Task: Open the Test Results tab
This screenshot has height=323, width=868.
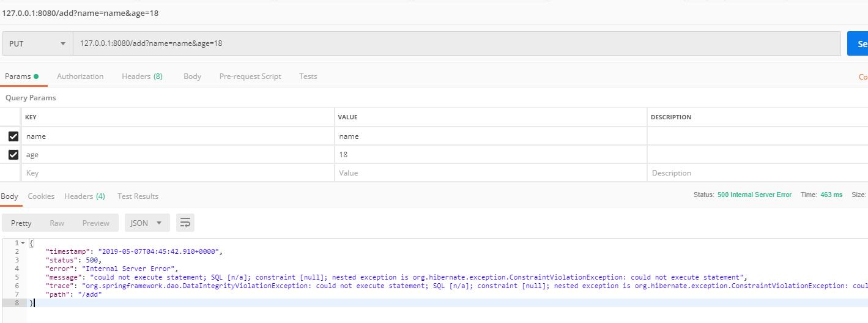Action: pyautogui.click(x=138, y=196)
